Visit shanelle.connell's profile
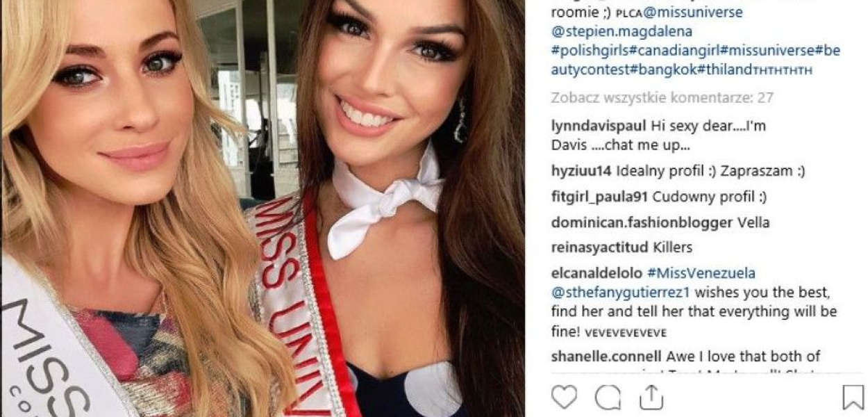 (607, 356)
